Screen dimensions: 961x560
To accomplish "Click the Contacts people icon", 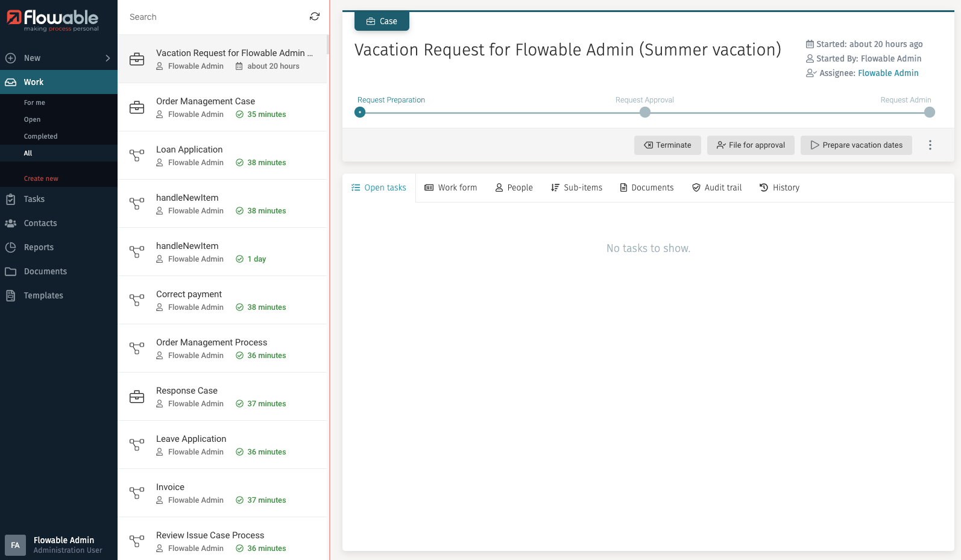I will click(x=10, y=223).
